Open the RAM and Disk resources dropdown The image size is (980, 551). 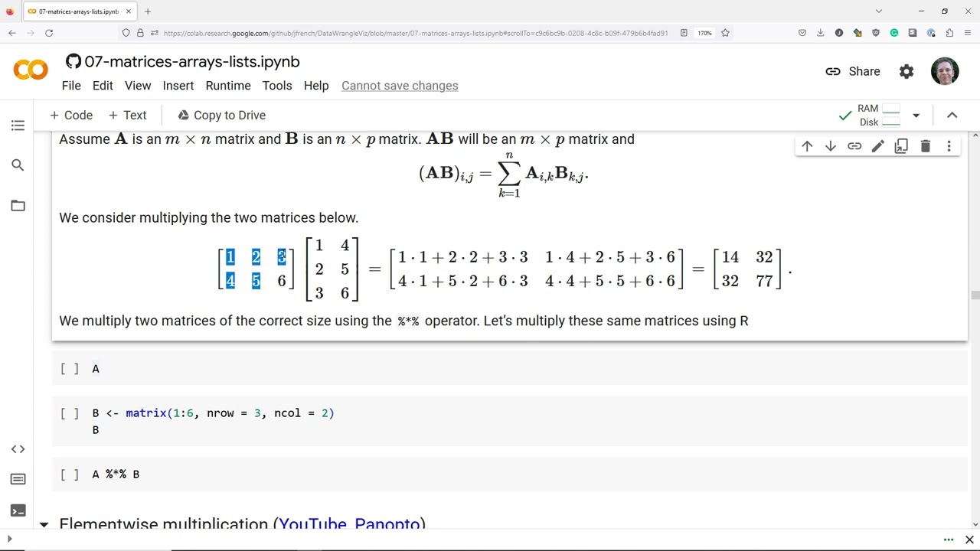pyautogui.click(x=916, y=116)
